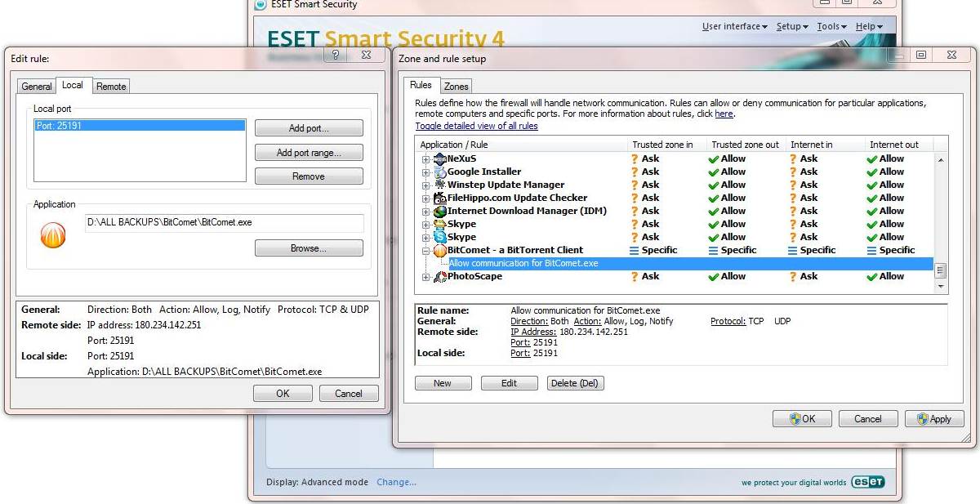Screen dimensions: 980x504
Task: Click the PhotoScape application icon
Action: click(440, 276)
